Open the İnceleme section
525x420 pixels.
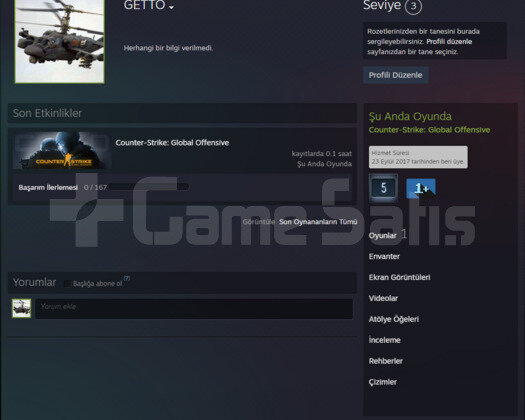tap(384, 340)
